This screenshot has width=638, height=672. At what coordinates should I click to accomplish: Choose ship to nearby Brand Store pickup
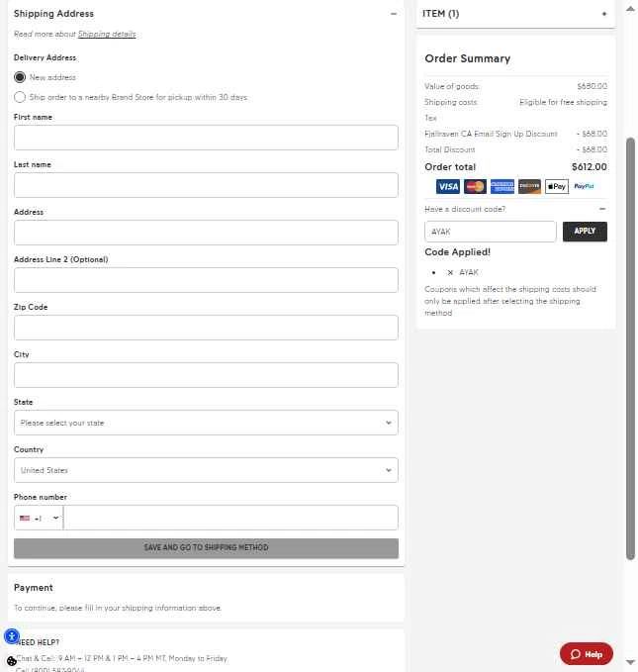point(20,97)
